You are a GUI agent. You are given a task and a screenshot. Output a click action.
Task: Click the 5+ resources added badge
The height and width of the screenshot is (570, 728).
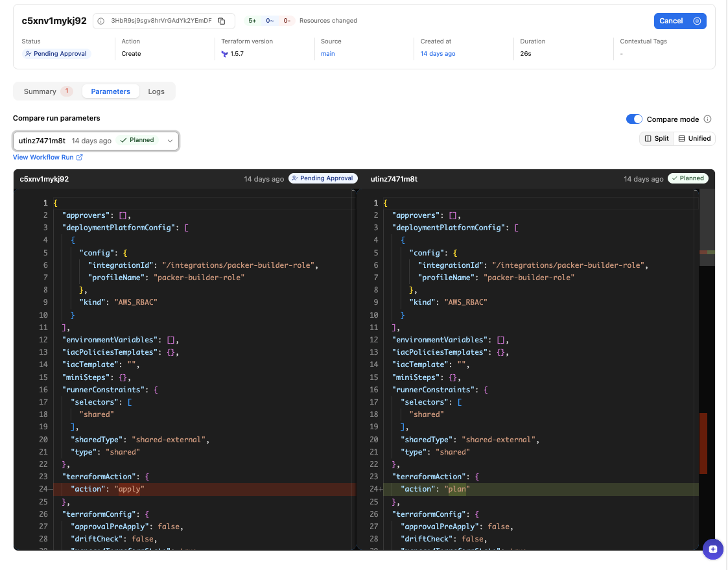click(x=252, y=21)
